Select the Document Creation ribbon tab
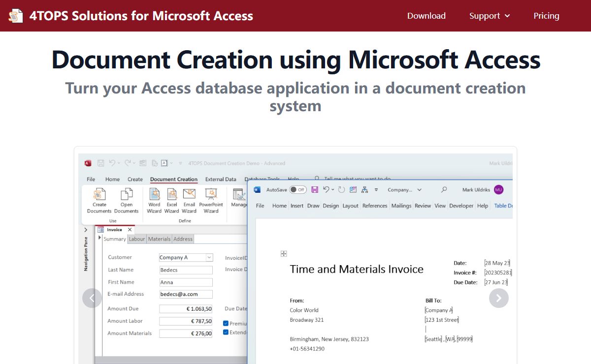591x364 pixels. point(174,179)
